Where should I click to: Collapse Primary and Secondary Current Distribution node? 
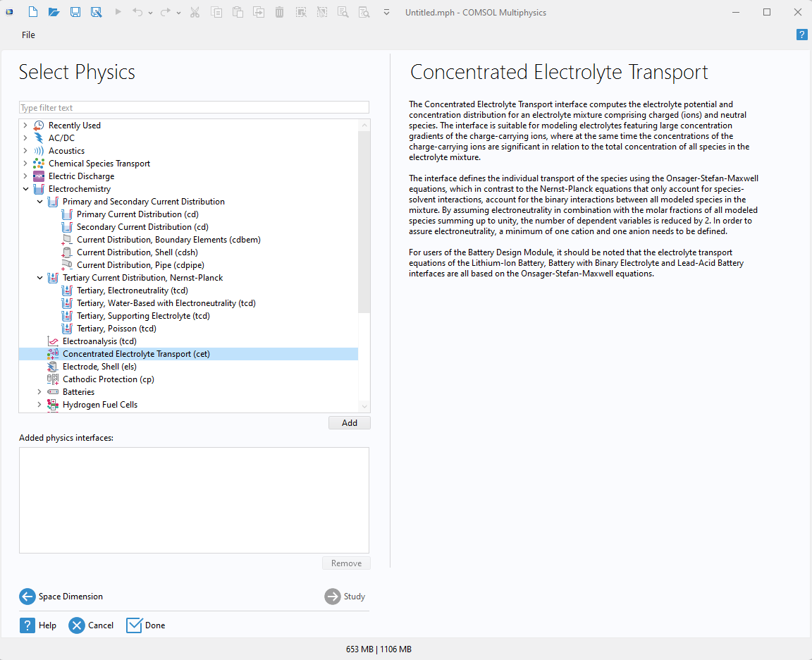point(39,202)
